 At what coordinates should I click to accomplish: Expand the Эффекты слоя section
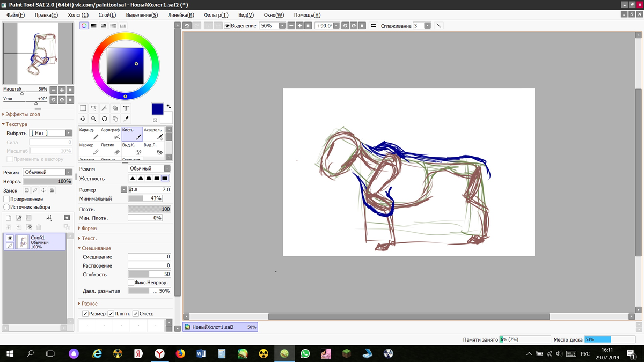[21, 114]
